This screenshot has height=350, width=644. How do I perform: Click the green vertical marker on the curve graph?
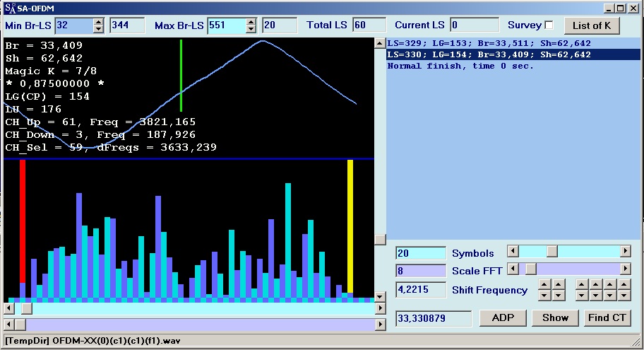pos(181,76)
